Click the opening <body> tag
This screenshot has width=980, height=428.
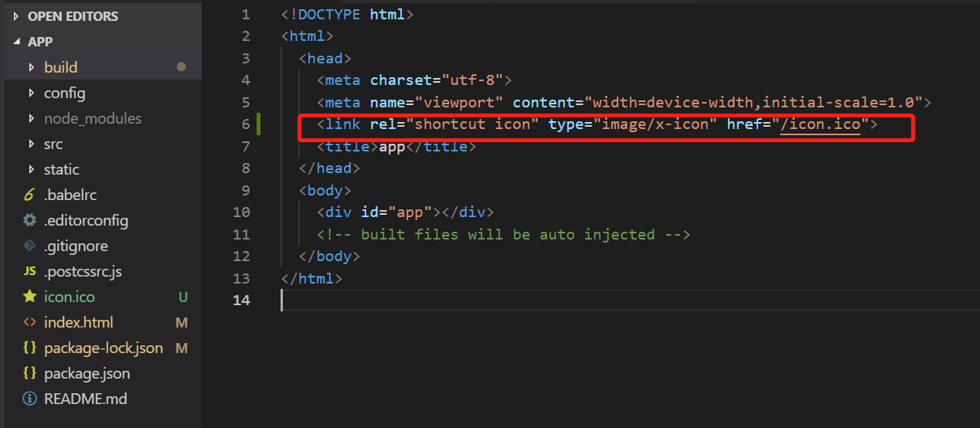(325, 190)
